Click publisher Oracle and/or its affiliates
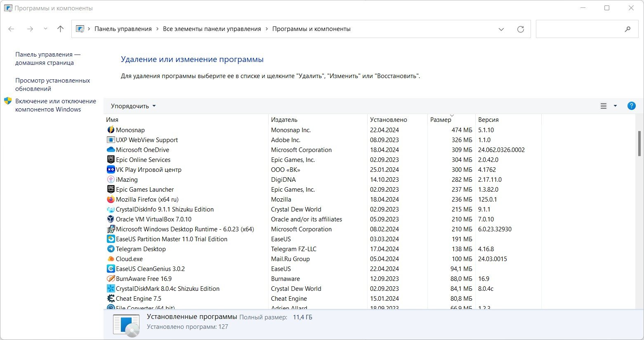The image size is (644, 340). (307, 219)
